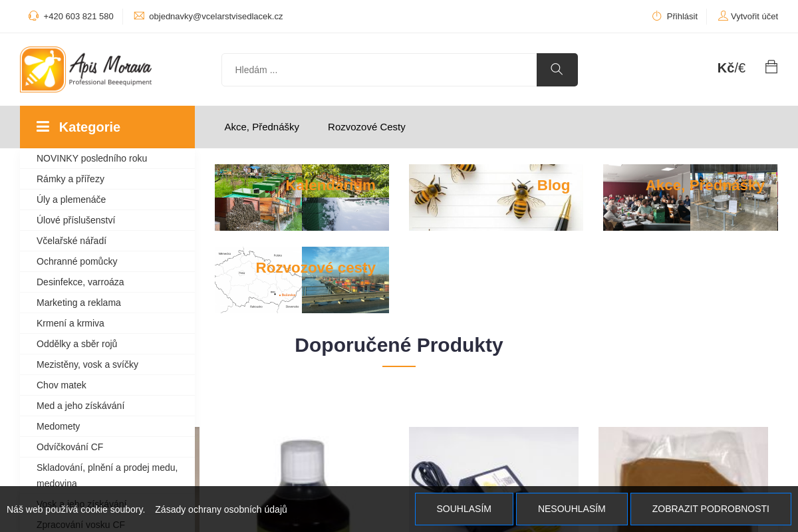
Task: Open Skladování, plnění a prodej medu category
Action: click(x=107, y=475)
